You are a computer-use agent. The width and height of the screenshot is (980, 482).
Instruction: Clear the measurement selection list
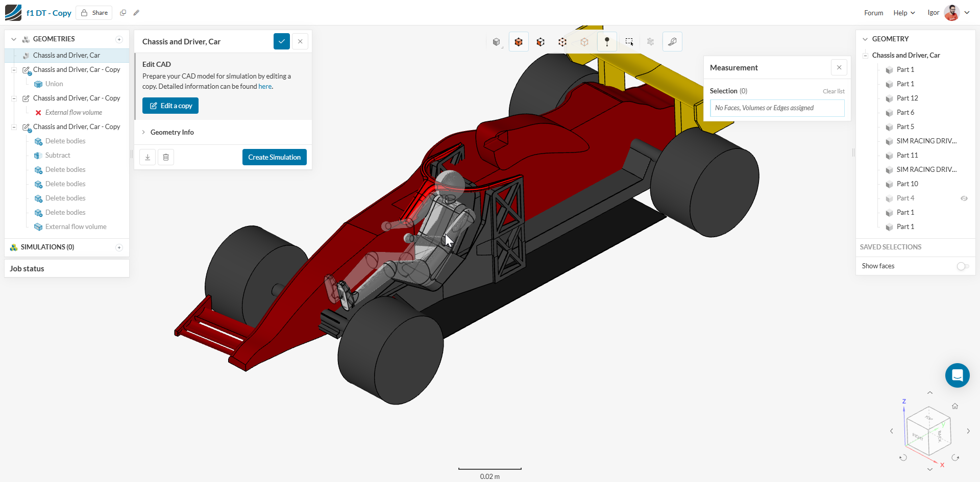point(834,91)
